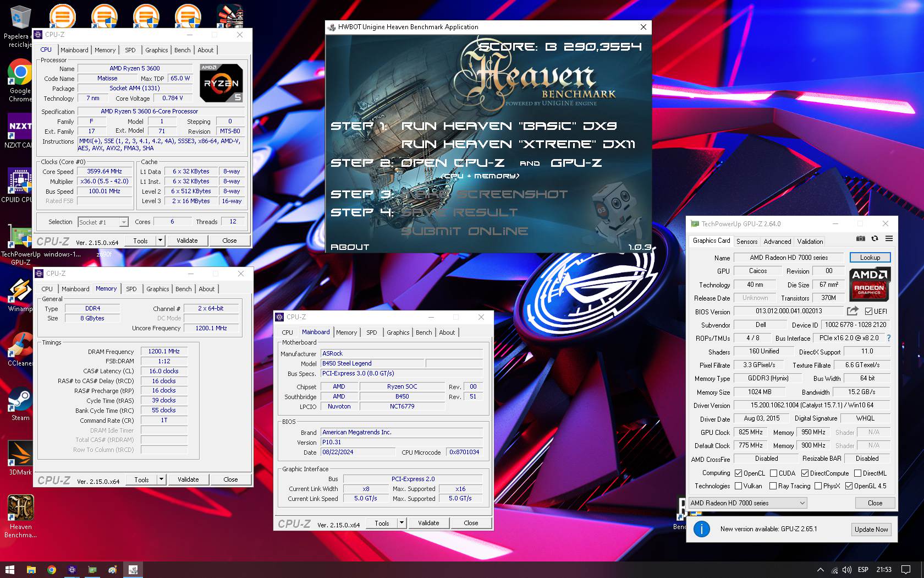924x578 pixels.
Task: Expand the AMD Radeon HD 7000 series dropdown
Action: [x=748, y=503]
